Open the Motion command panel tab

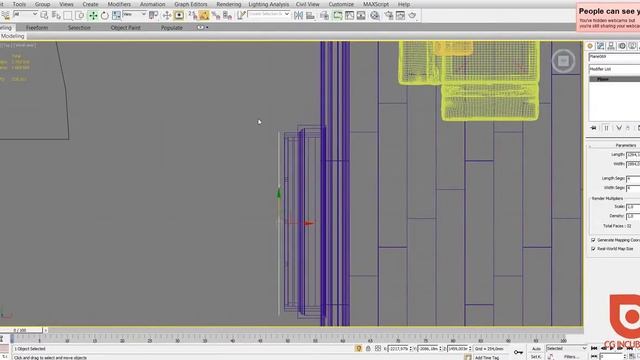(622, 46)
